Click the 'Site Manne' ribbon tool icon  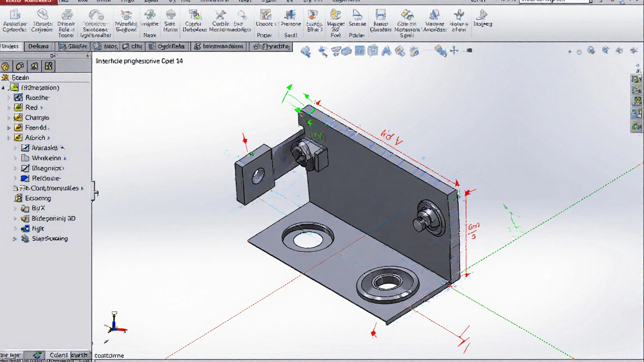(x=171, y=15)
